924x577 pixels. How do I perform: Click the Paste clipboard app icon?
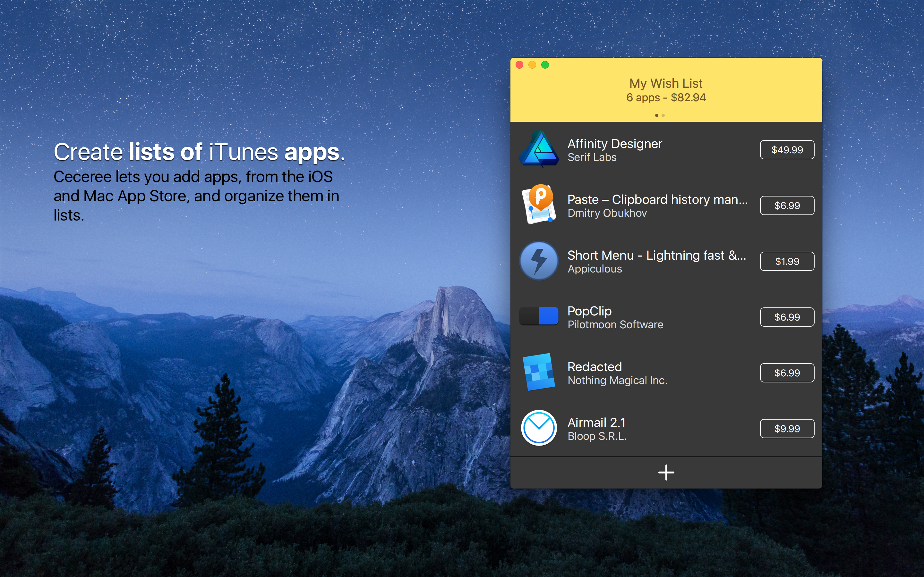coord(539,205)
